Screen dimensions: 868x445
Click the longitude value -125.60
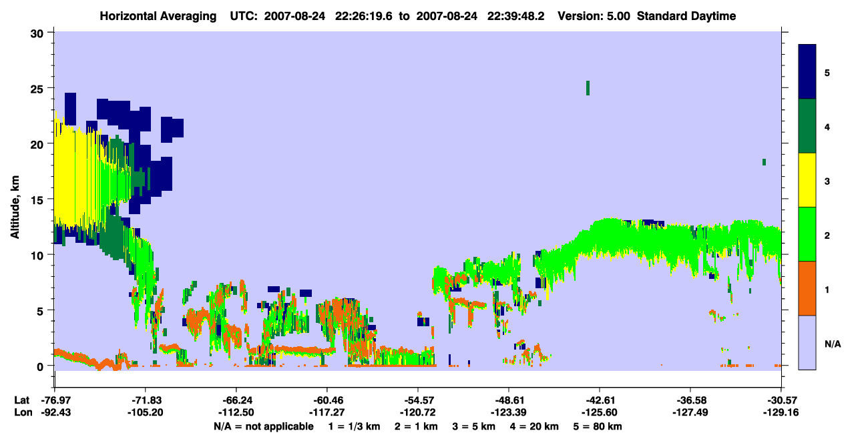(x=600, y=412)
